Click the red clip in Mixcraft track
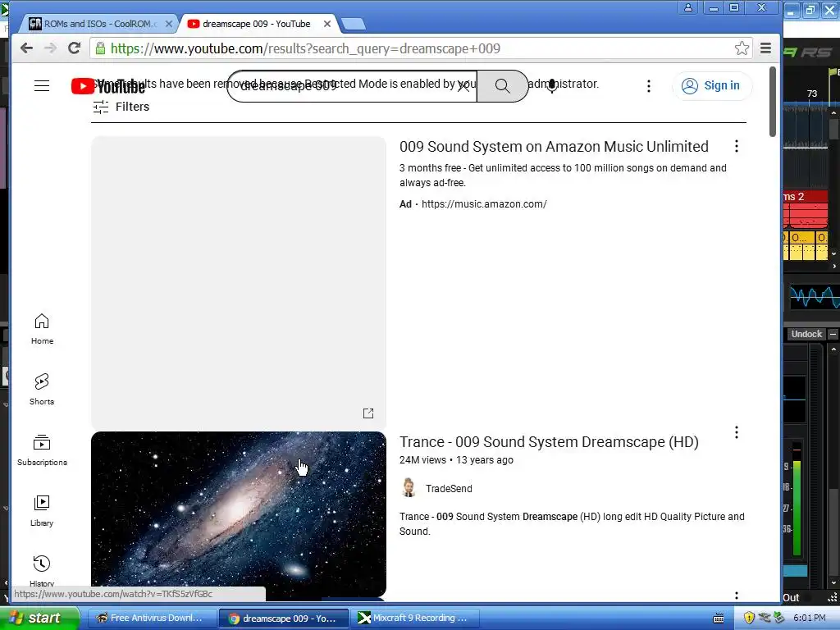The height and width of the screenshot is (630, 840). (806, 210)
